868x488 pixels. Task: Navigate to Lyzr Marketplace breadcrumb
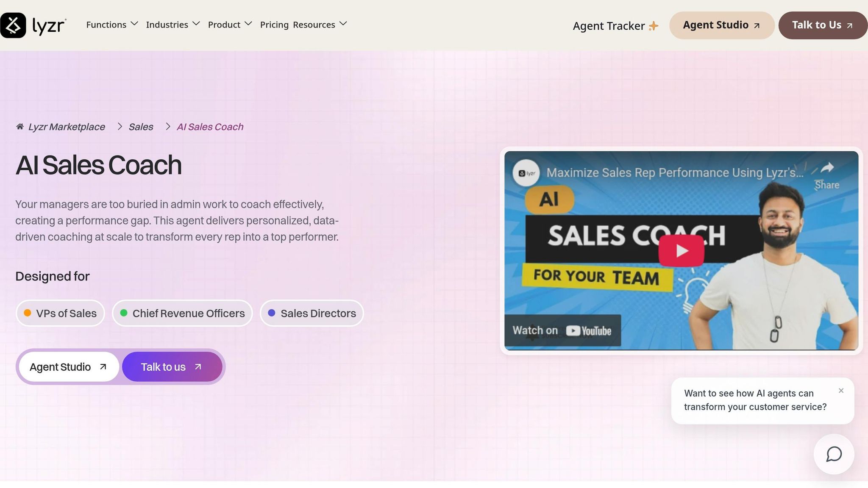coord(67,127)
